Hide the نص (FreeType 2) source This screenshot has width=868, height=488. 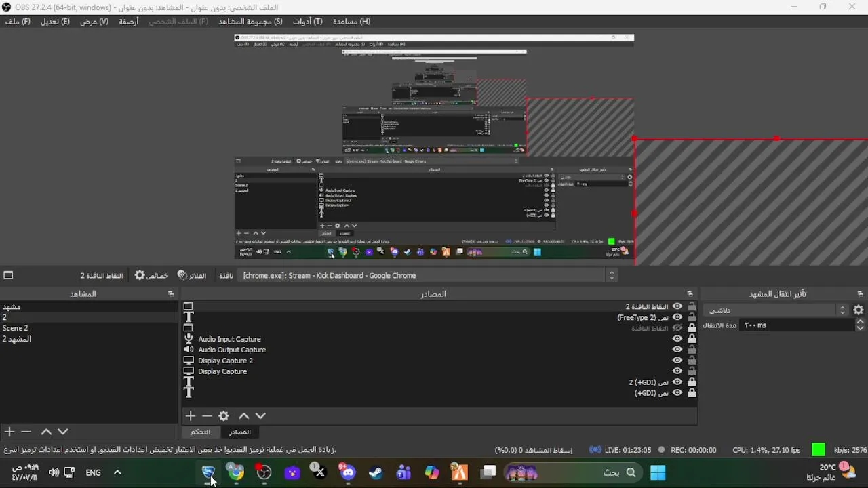677,317
